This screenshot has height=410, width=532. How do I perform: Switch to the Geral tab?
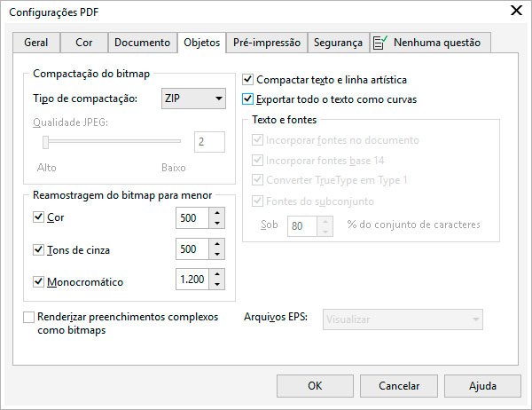(36, 43)
